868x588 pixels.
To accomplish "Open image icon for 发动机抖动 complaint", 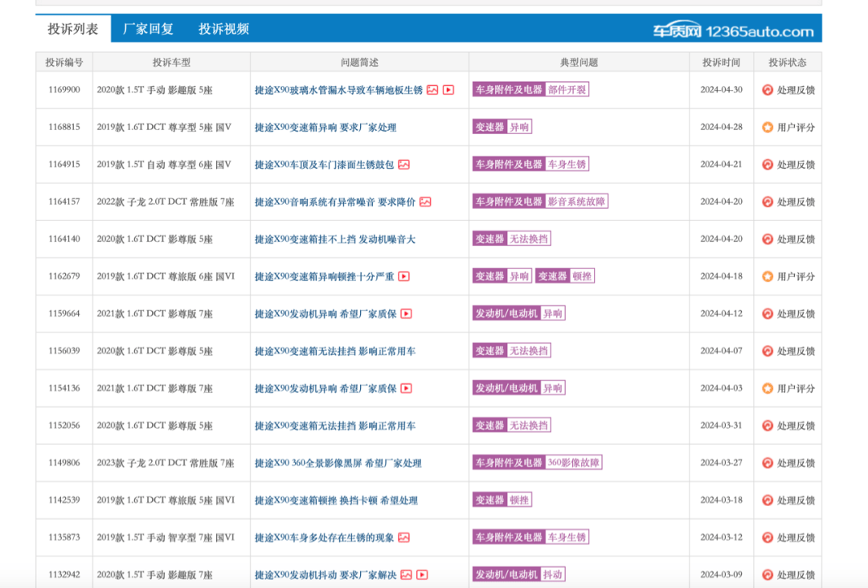I will click(x=407, y=574).
